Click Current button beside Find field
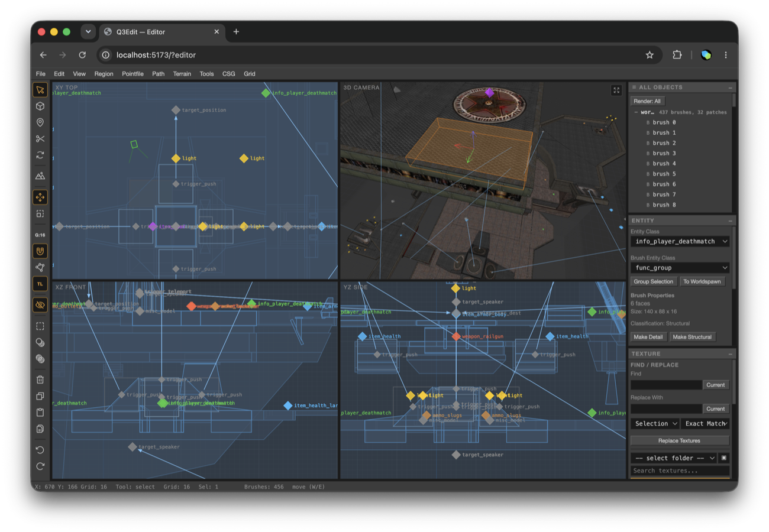The height and width of the screenshot is (532, 769). 716,385
